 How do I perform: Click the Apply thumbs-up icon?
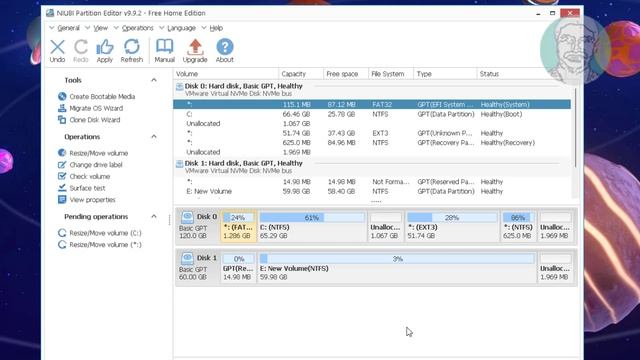[104, 47]
